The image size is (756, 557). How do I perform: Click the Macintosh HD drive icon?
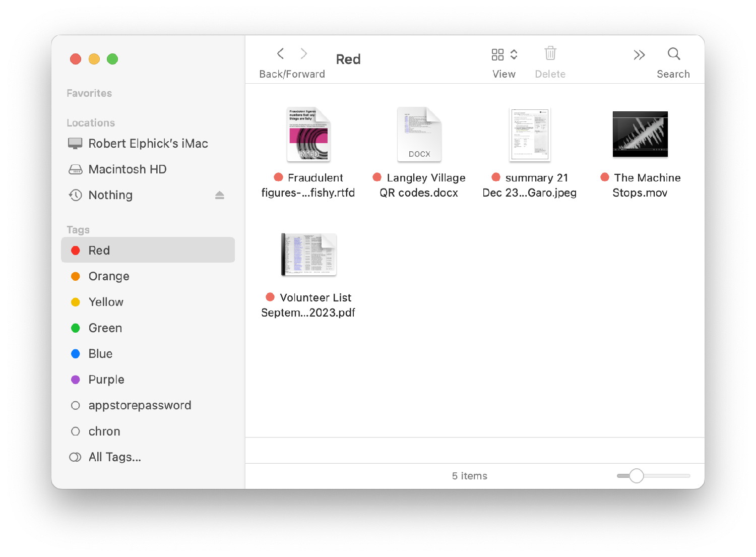[x=75, y=169]
